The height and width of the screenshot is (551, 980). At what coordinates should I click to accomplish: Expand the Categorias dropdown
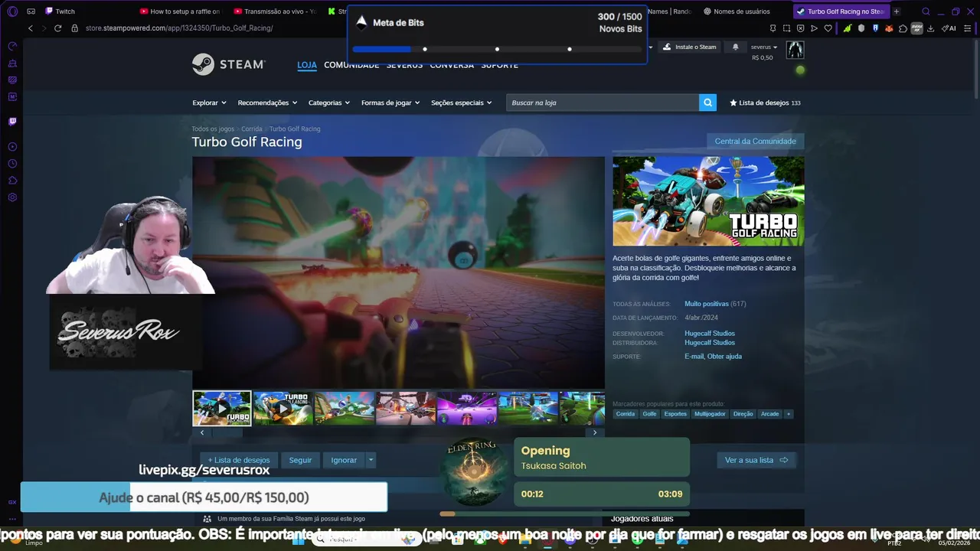tap(329, 103)
